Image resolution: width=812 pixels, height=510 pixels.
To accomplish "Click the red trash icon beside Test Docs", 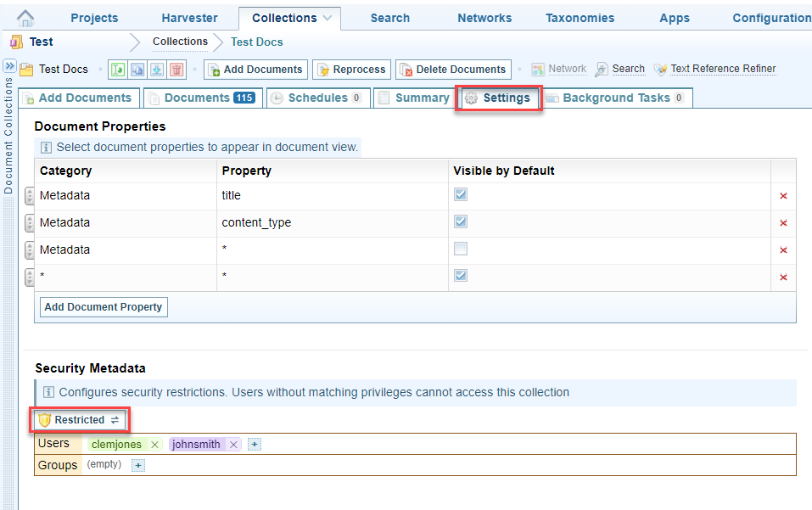I will point(176,70).
